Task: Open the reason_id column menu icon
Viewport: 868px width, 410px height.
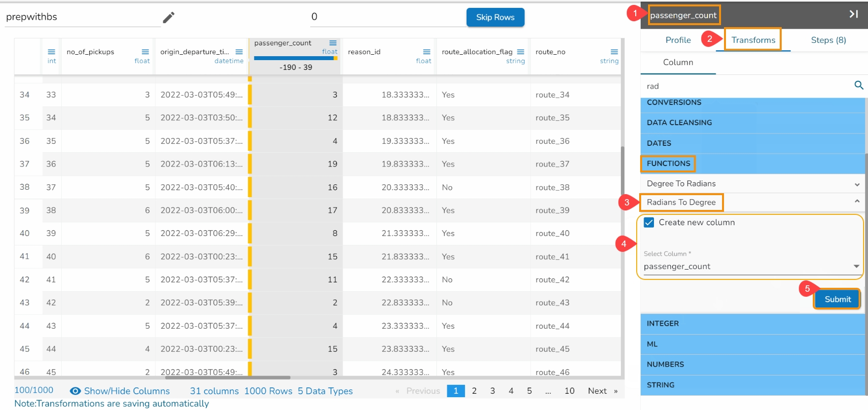Action: click(427, 52)
